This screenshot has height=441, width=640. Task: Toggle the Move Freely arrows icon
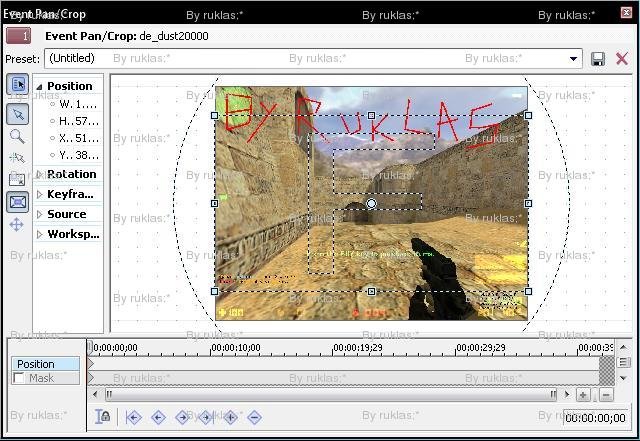(x=17, y=225)
